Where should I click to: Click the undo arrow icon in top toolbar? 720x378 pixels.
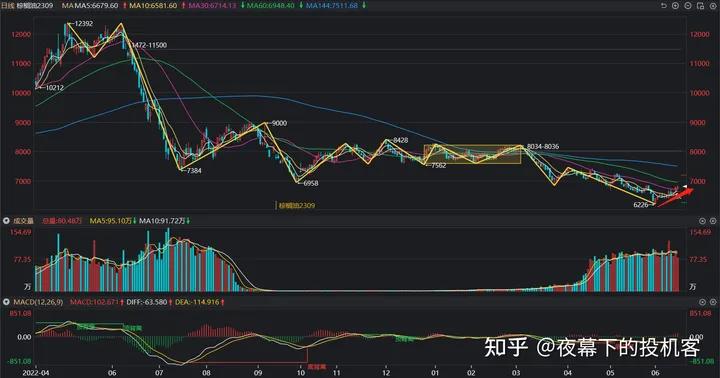(x=664, y=6)
